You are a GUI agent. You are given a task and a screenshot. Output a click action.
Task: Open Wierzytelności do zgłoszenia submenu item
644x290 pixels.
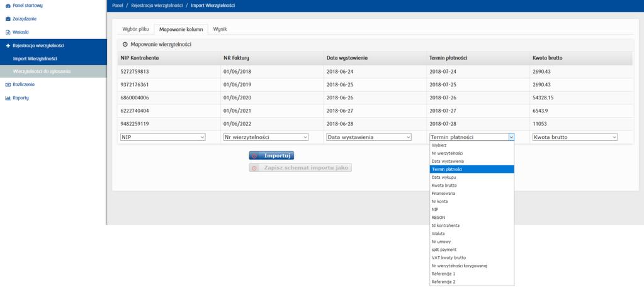pos(53,71)
